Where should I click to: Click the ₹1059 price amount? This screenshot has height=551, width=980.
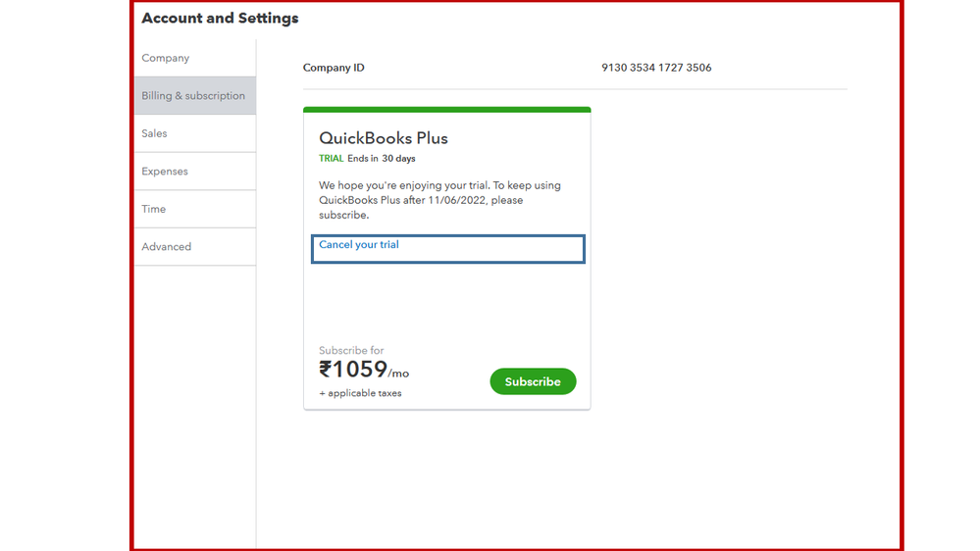353,370
